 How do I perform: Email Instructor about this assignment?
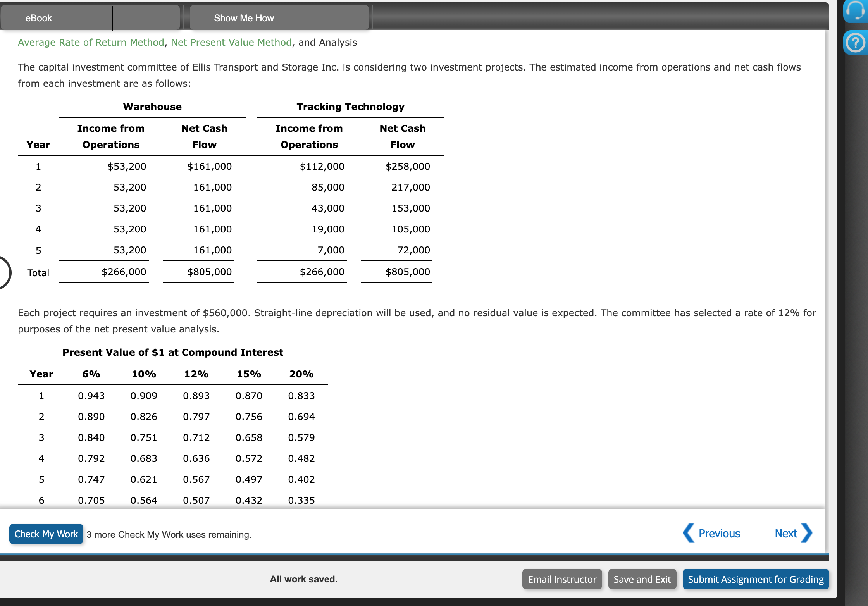point(561,579)
